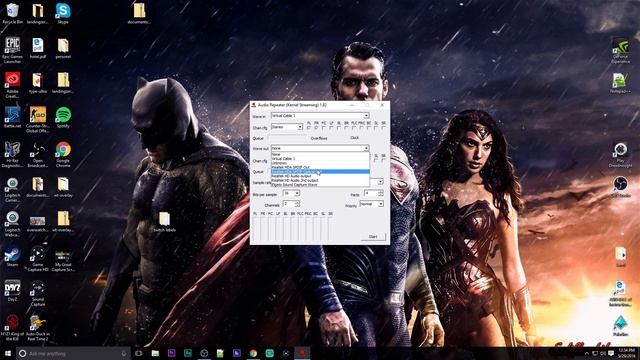Image resolution: width=640 pixels, height=360 pixels.
Task: Click the Start button in Audio Repeater
Action: (x=373, y=237)
